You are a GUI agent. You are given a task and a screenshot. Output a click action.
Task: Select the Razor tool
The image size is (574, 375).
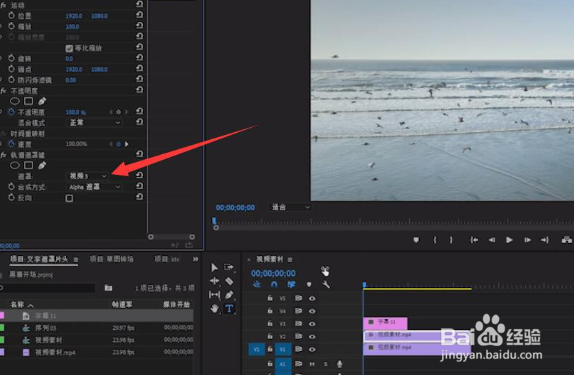pyautogui.click(x=229, y=281)
